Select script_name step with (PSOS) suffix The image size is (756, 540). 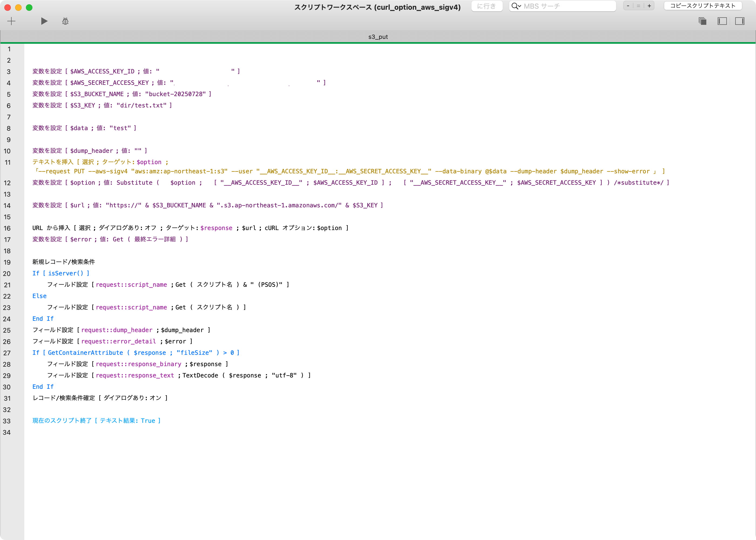(168, 285)
